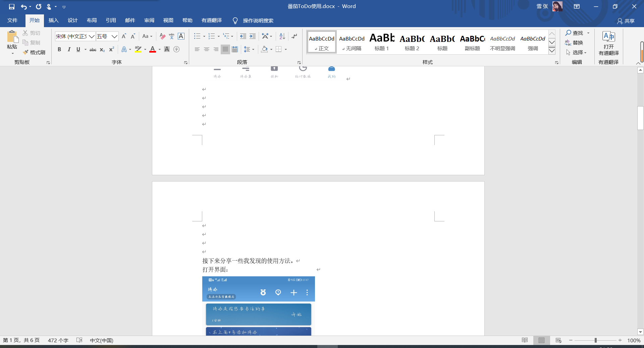Click the 替换 replace tool
Image resolution: width=644 pixels, height=348 pixels.
[574, 43]
